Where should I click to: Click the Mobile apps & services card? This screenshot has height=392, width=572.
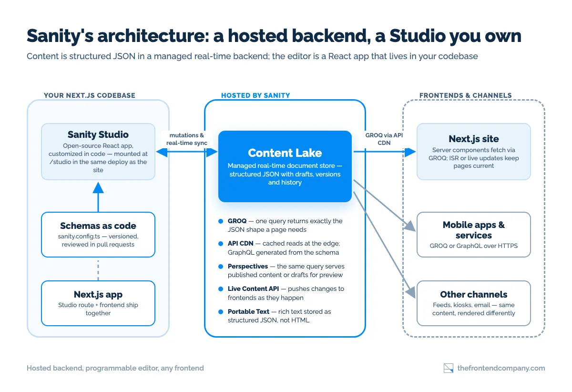click(474, 235)
